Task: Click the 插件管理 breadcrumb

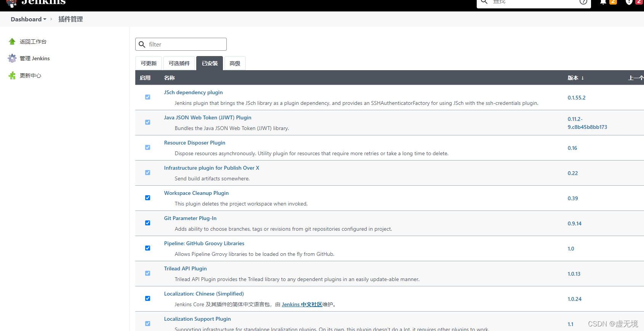Action: tap(70, 19)
